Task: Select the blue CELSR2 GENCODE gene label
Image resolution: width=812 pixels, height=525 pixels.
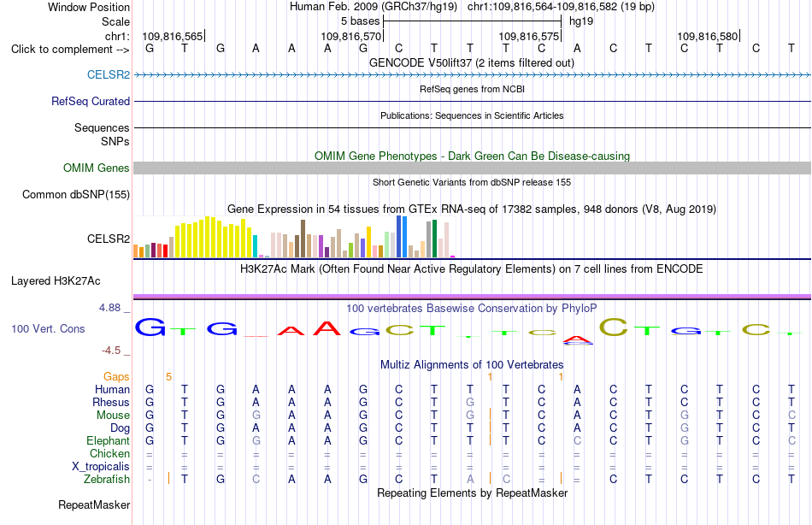Action: [109, 74]
